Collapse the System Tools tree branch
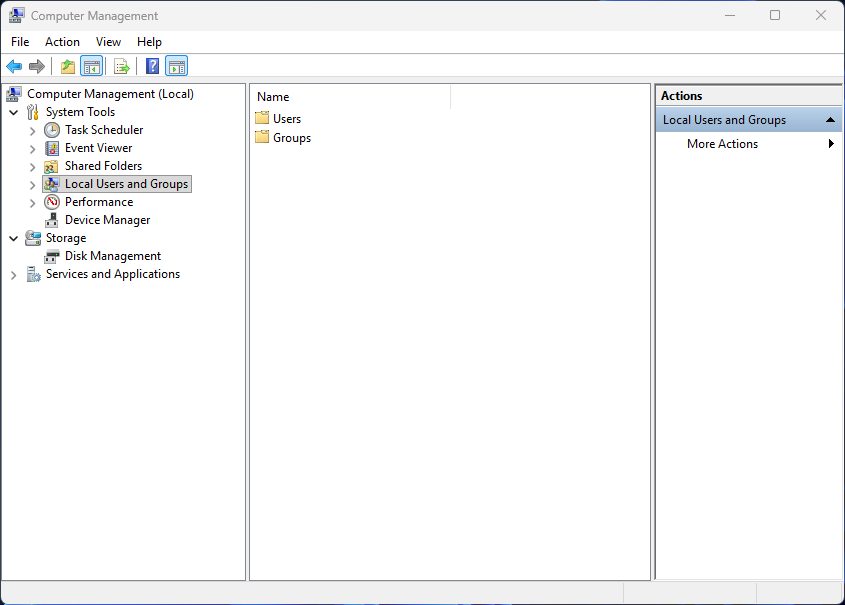The height and width of the screenshot is (605, 845). click(13, 111)
